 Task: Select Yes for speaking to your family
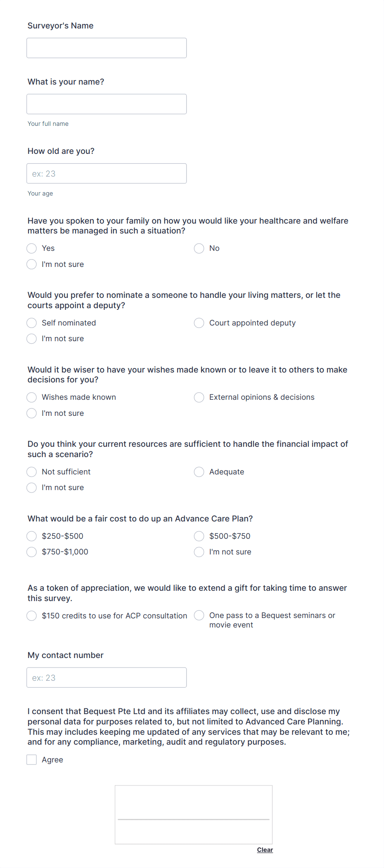(31, 248)
